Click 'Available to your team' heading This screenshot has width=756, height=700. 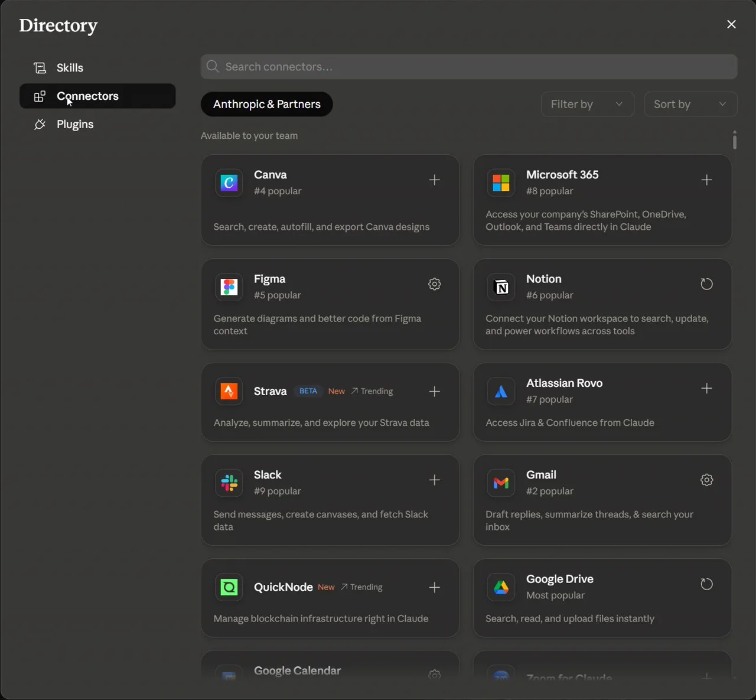249,135
